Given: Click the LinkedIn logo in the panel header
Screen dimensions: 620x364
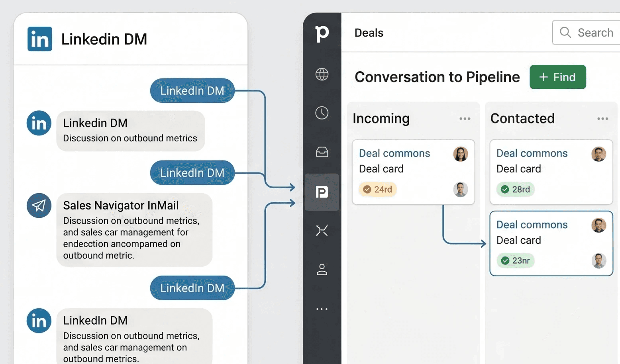Looking at the screenshot, I should pos(39,39).
